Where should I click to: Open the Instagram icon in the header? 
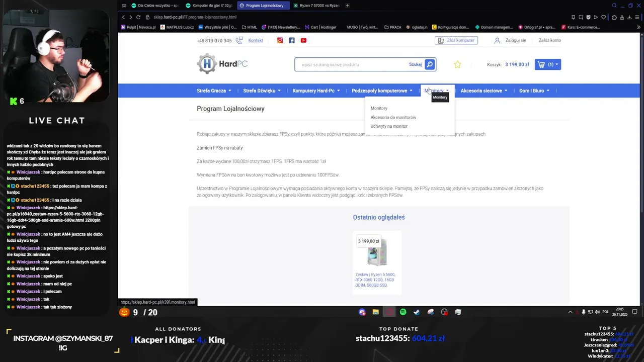coord(280,40)
